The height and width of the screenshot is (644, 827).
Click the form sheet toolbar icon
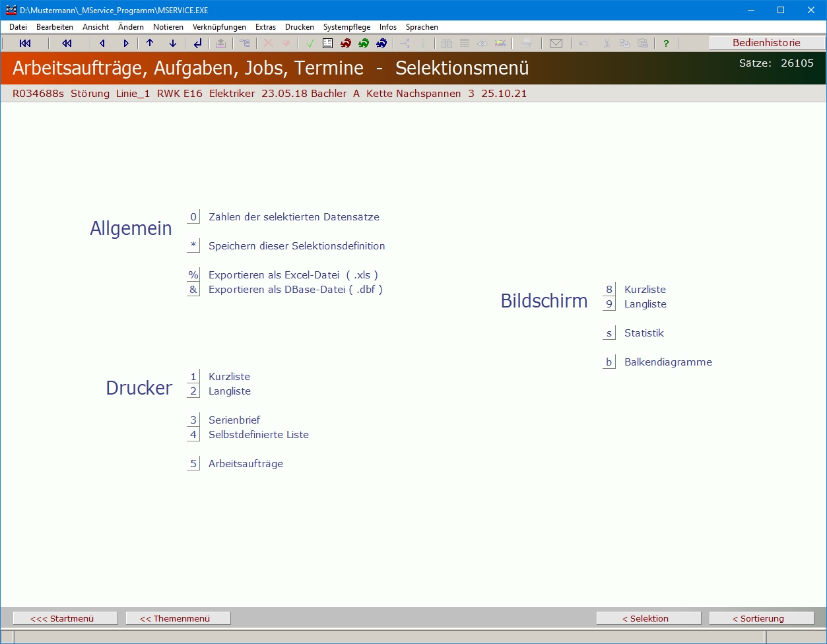point(327,44)
